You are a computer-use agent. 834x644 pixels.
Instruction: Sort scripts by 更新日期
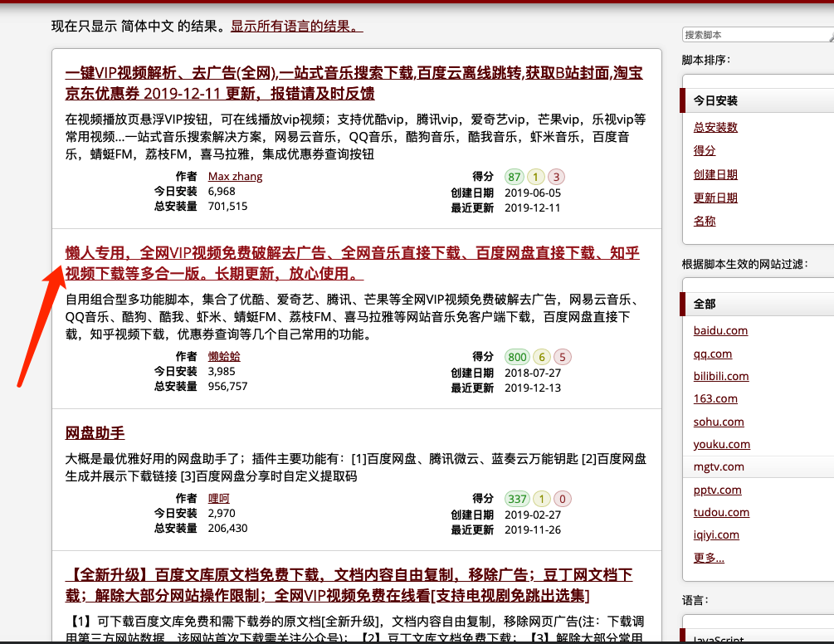click(715, 198)
